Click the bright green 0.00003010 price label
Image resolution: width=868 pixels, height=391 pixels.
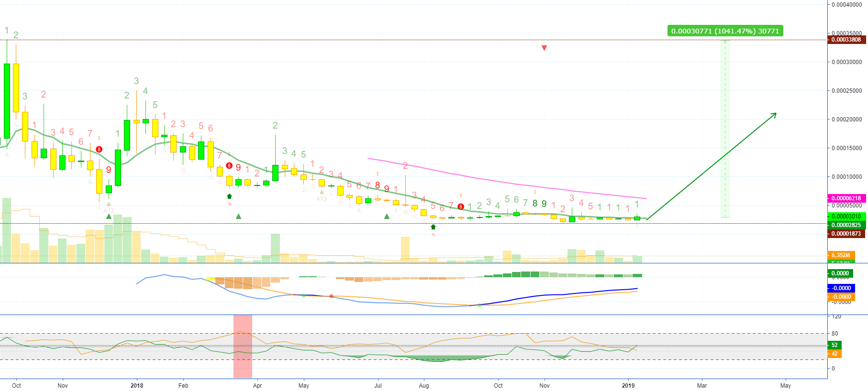coord(846,216)
